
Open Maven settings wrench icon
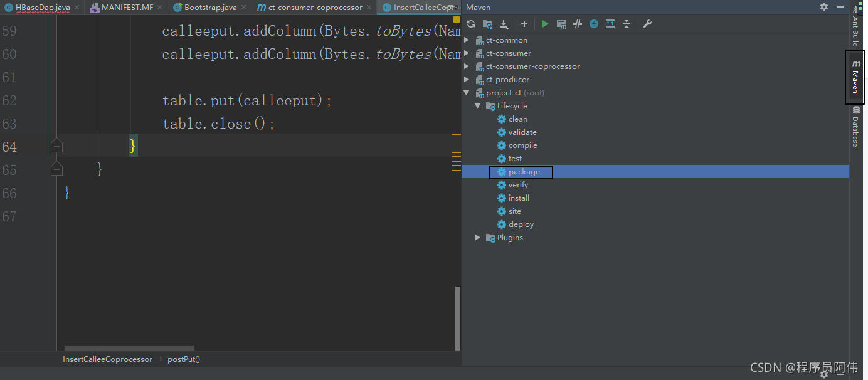[648, 24]
